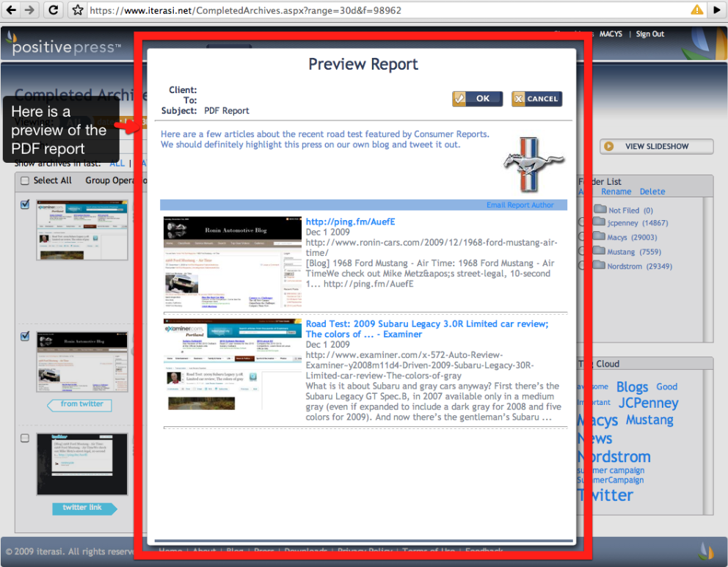
Task: Toggle the Select All checkbox
Action: click(25, 180)
